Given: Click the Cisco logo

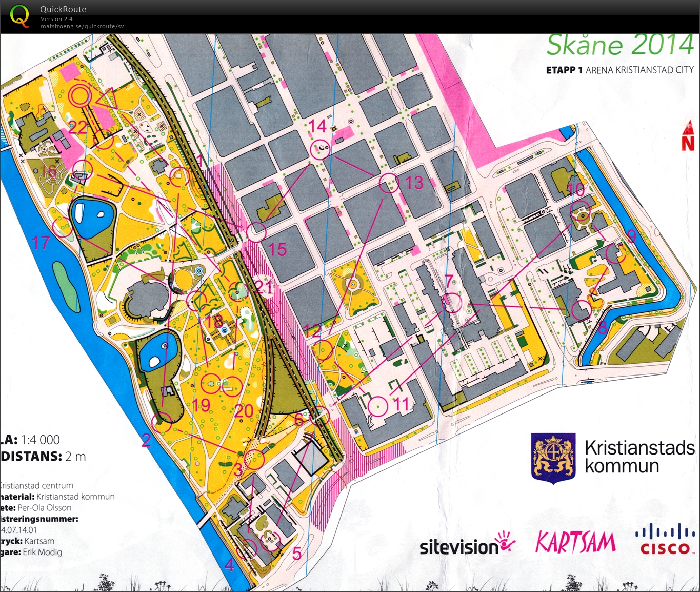Looking at the screenshot, I should point(665,539).
